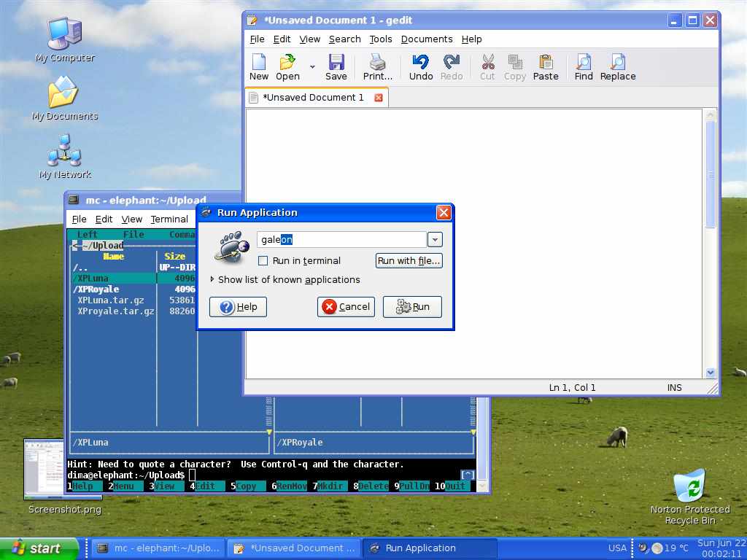Click the Run with file button
The height and width of the screenshot is (560, 747).
point(409,260)
